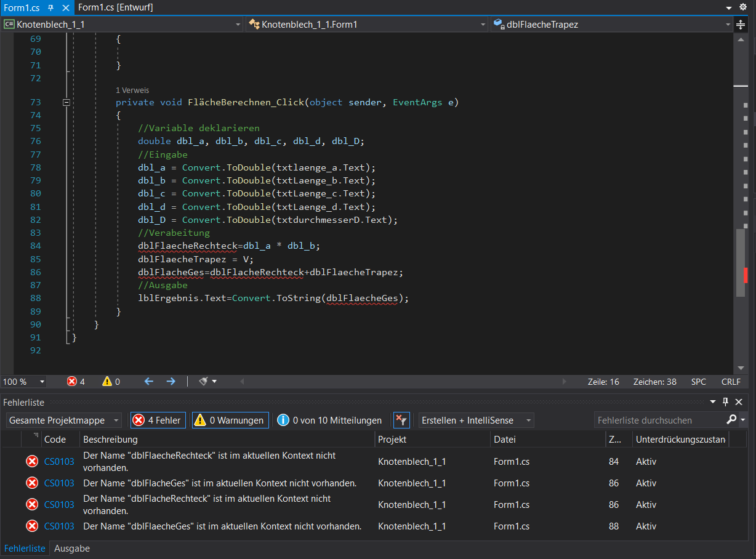Click the CRLF line ending indicator
The image size is (756, 559).
click(731, 382)
